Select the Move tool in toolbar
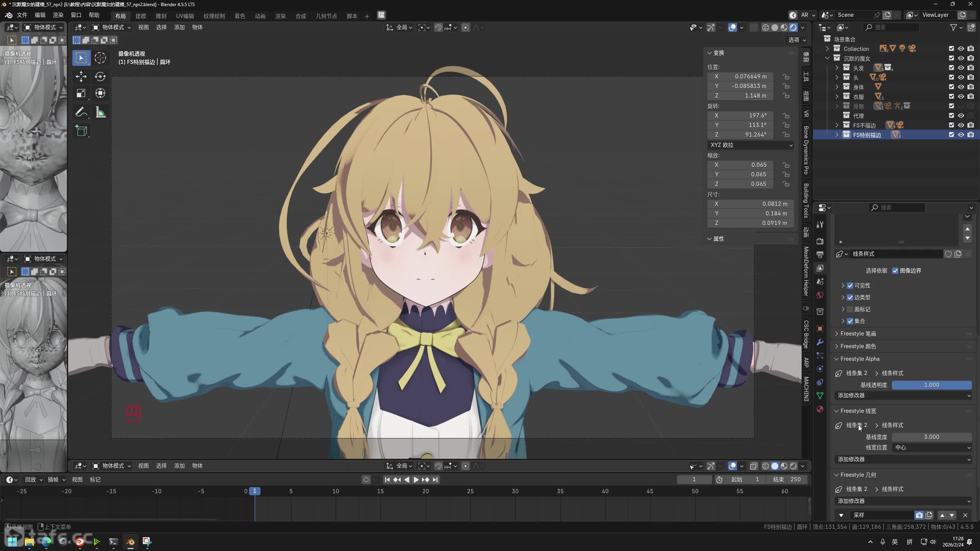Viewport: 980px width, 551px height. point(81,77)
